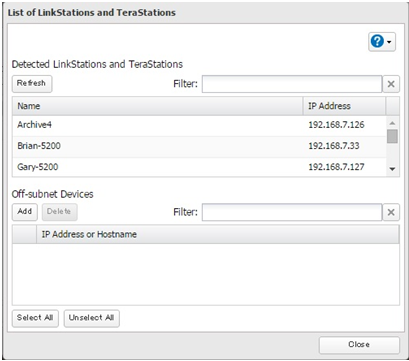This screenshot has height=361, width=409.
Task: Select the Gary-5200 row
Action: pos(199,167)
